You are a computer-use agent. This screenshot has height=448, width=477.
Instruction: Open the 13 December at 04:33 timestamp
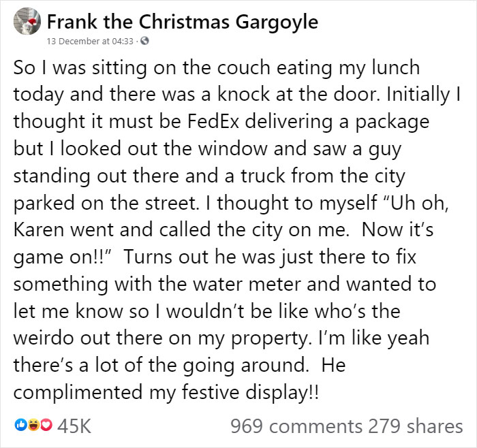90,41
